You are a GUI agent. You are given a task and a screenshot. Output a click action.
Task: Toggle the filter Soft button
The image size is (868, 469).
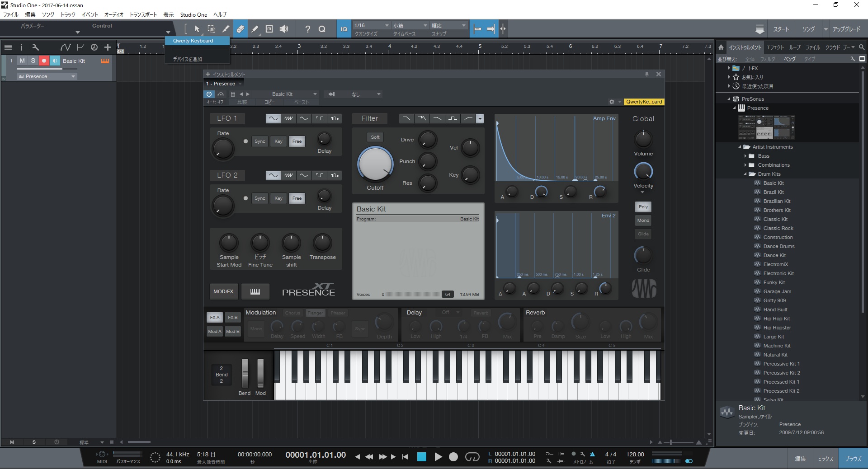coord(375,137)
